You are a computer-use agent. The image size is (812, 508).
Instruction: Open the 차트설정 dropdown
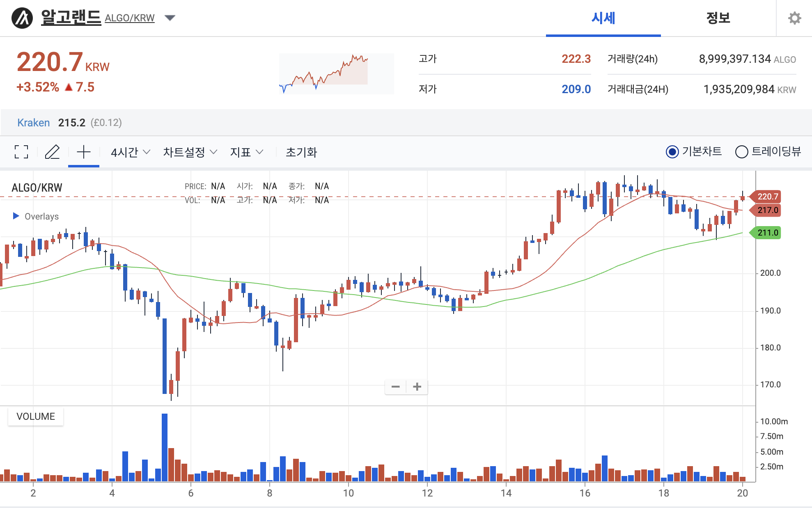click(x=190, y=152)
